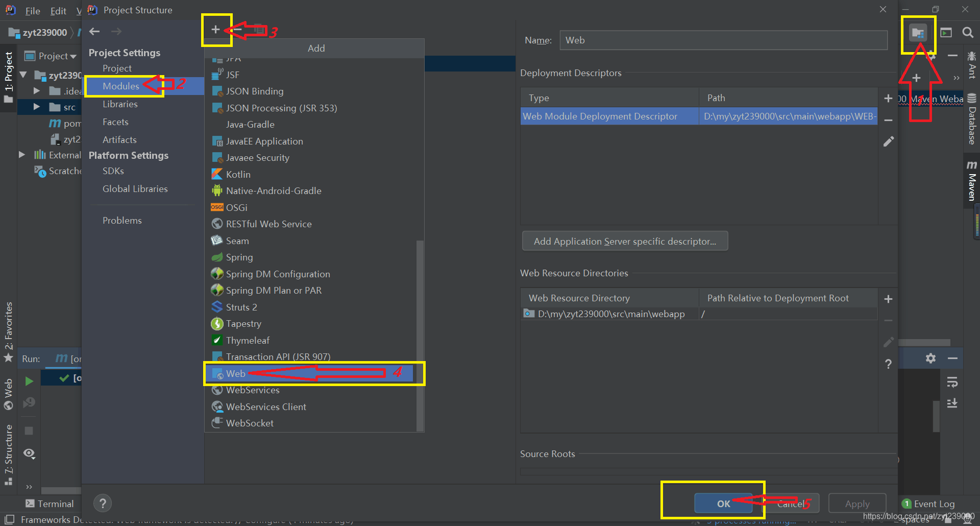The width and height of the screenshot is (980, 526).
Task: Click the copy icon in module toolbar
Action: (x=259, y=30)
